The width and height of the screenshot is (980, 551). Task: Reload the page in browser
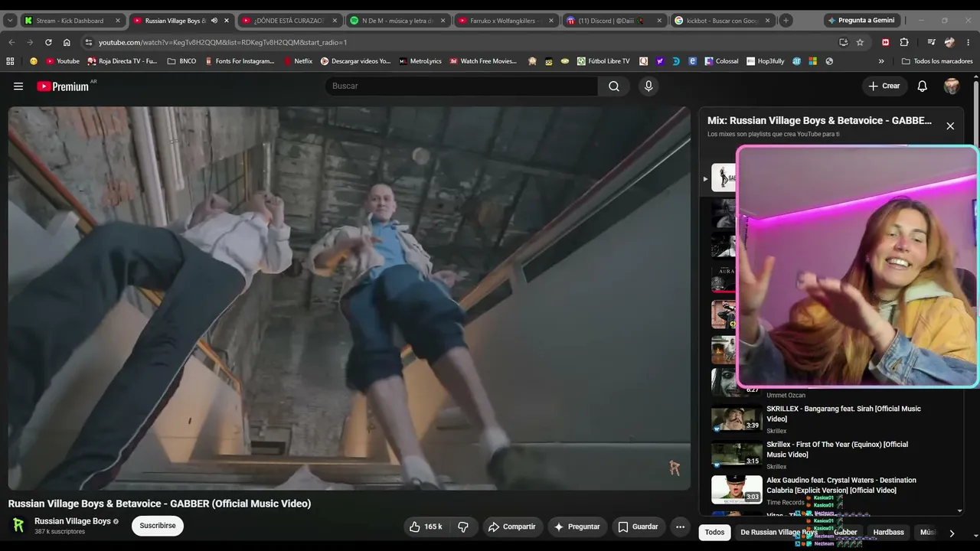pos(48,42)
